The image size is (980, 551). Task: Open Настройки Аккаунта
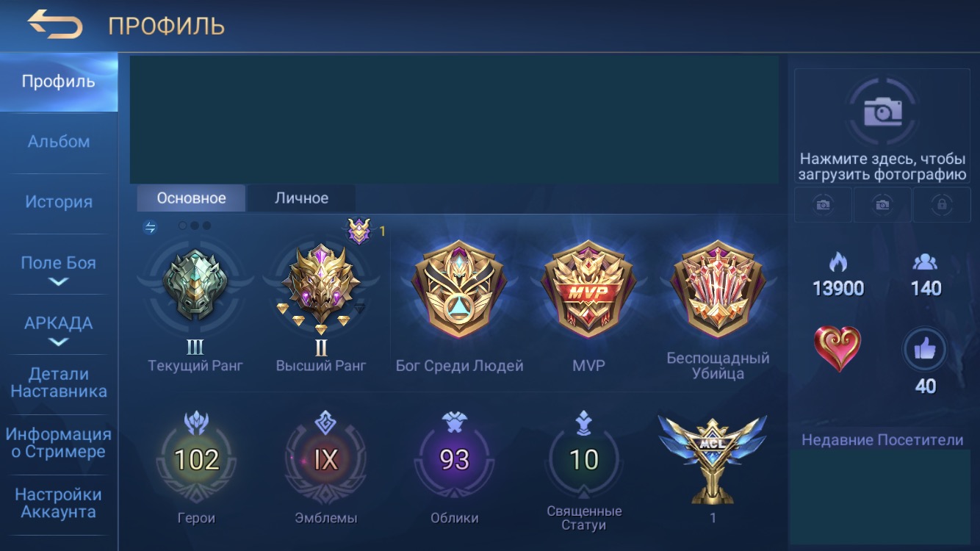click(59, 504)
